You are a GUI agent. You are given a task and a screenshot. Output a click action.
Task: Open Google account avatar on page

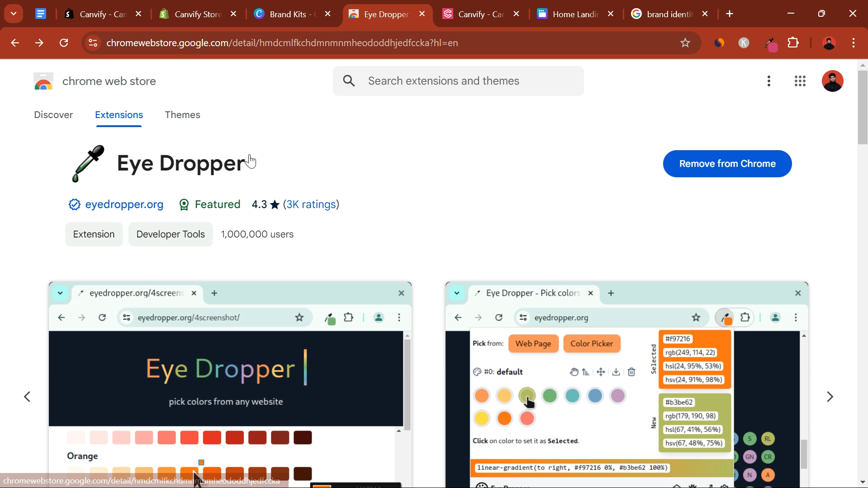click(x=833, y=81)
